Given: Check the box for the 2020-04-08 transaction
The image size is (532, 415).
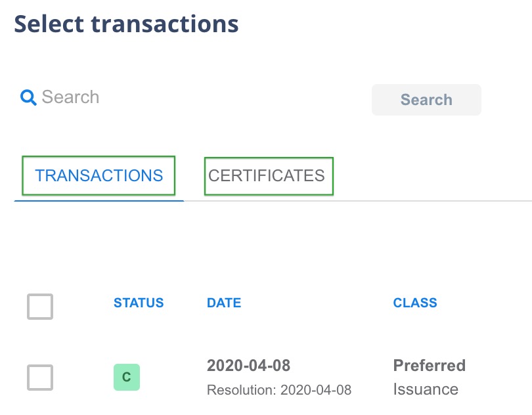Looking at the screenshot, I should [x=40, y=378].
